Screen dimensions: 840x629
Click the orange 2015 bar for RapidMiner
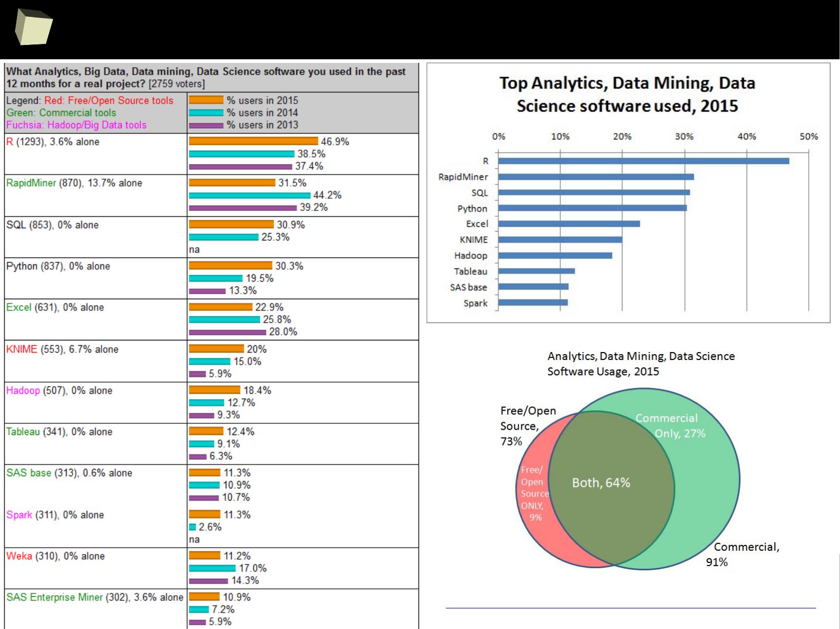232,182
